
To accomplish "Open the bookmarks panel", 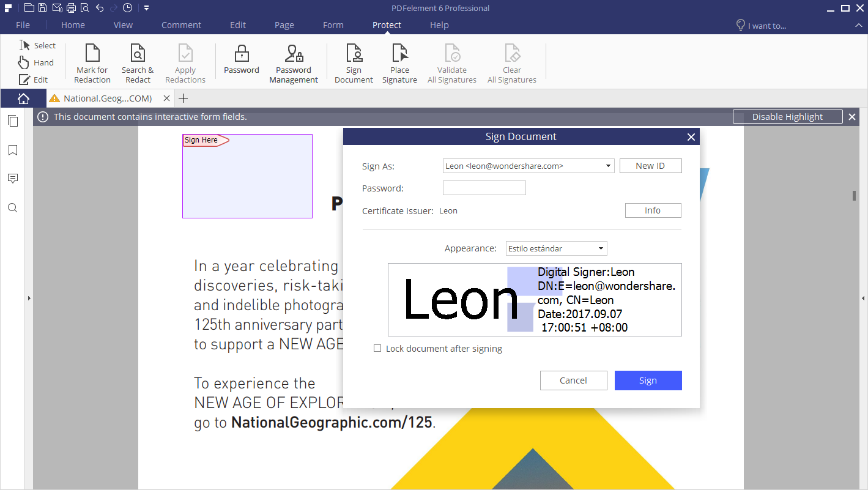I will 12,150.
